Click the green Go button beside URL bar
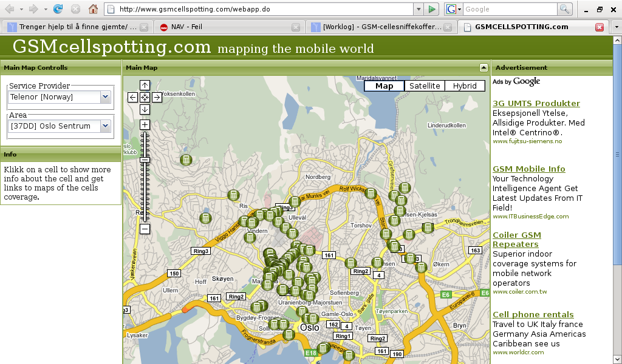The width and height of the screenshot is (622, 364). (432, 8)
